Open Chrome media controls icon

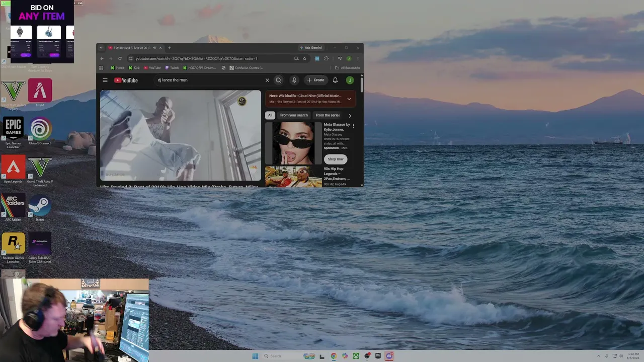pos(340,58)
